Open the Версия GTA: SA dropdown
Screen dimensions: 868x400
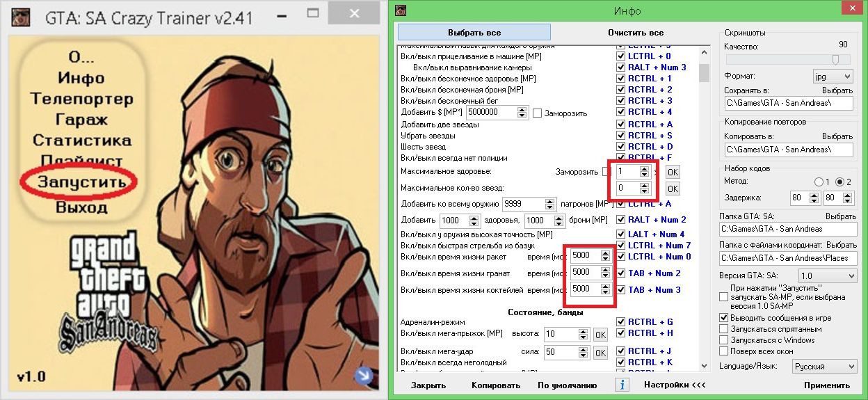point(828,276)
